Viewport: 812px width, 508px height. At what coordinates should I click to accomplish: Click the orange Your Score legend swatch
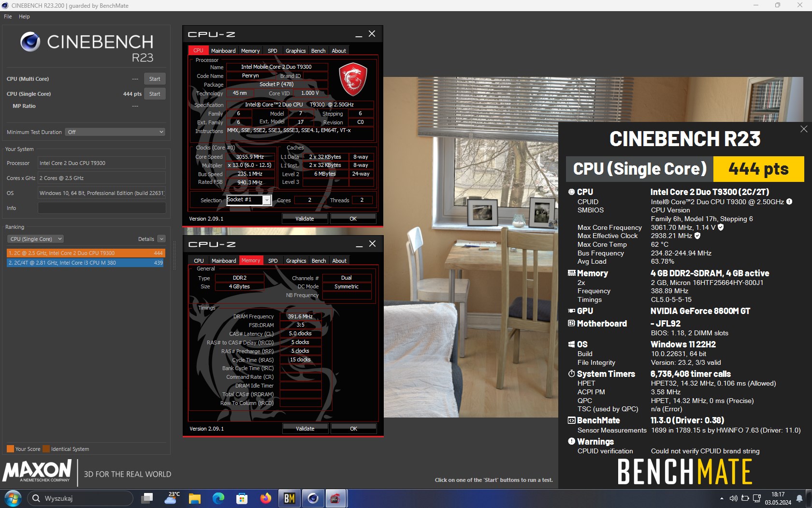[x=10, y=449]
